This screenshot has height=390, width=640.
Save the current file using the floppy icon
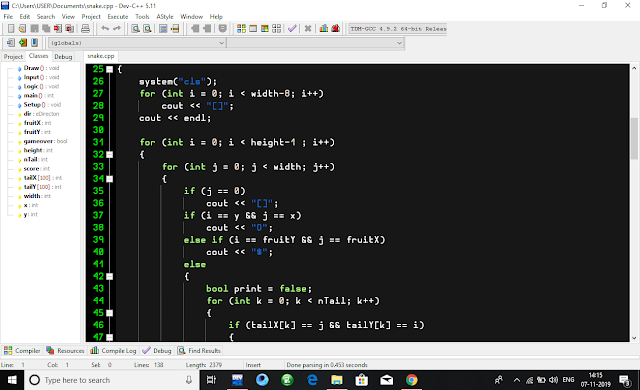tap(34, 29)
